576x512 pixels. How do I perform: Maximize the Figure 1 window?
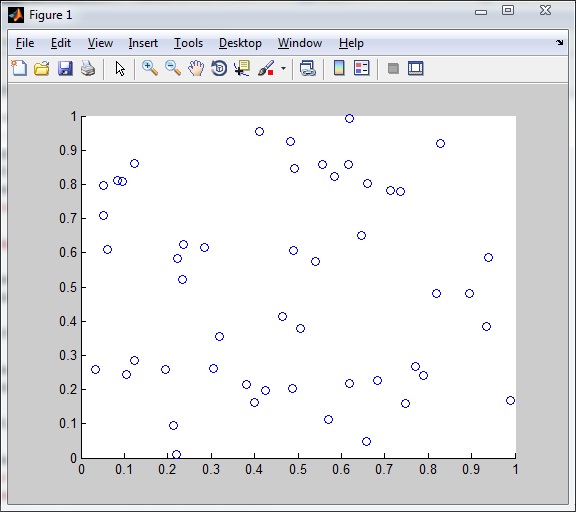[508, 10]
